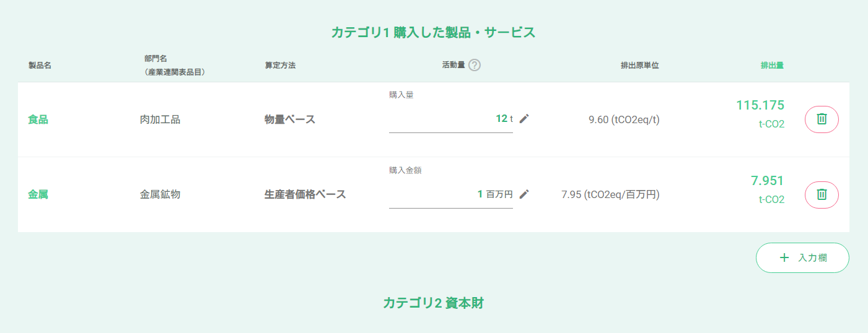This screenshot has width=868, height=333.
Task: Add a new row with 入力欄 button
Action: click(x=802, y=257)
